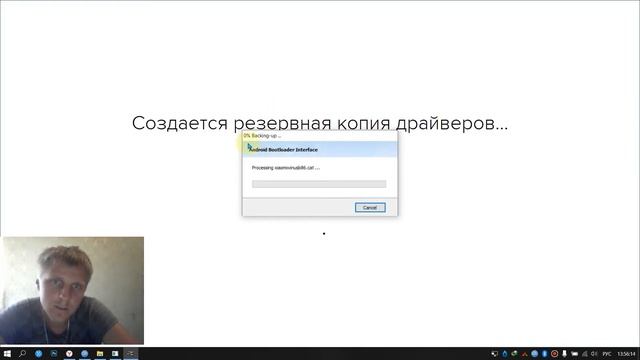Open Yandex Browser from taskbar

(x=69, y=353)
